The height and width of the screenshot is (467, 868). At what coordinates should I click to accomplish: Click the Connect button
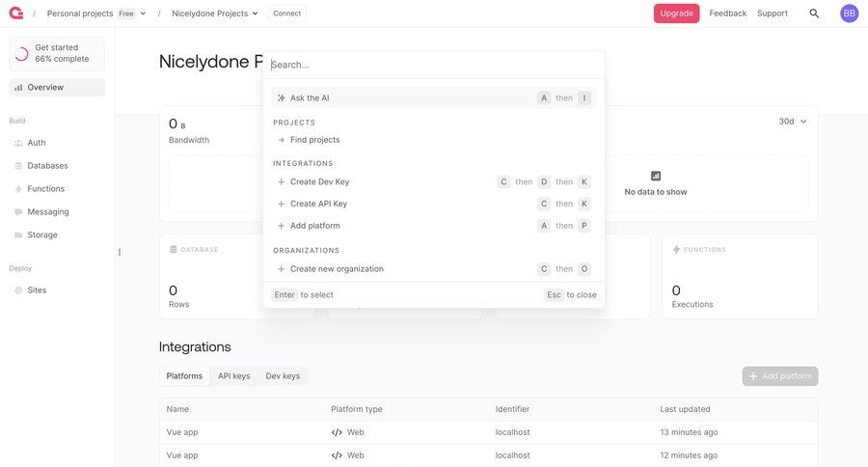coord(286,14)
